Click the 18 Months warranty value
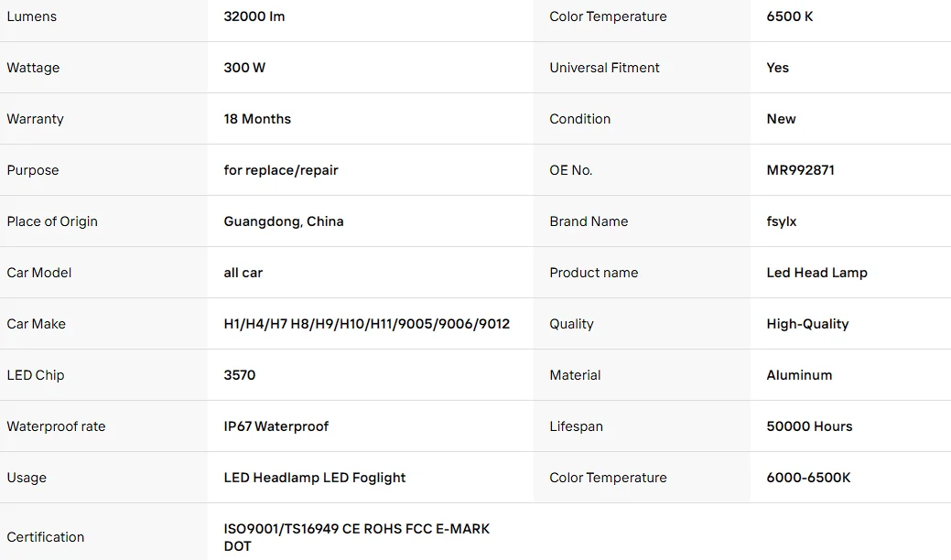The height and width of the screenshot is (560, 951). click(257, 119)
